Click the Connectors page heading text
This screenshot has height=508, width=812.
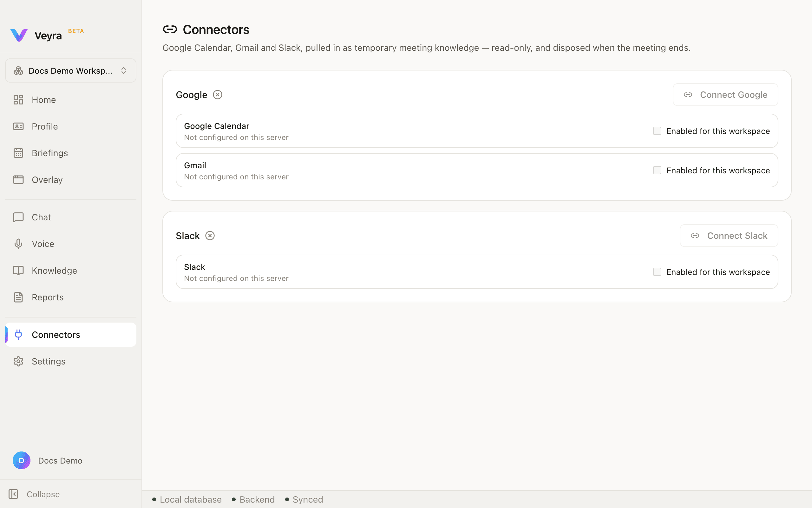(x=216, y=30)
